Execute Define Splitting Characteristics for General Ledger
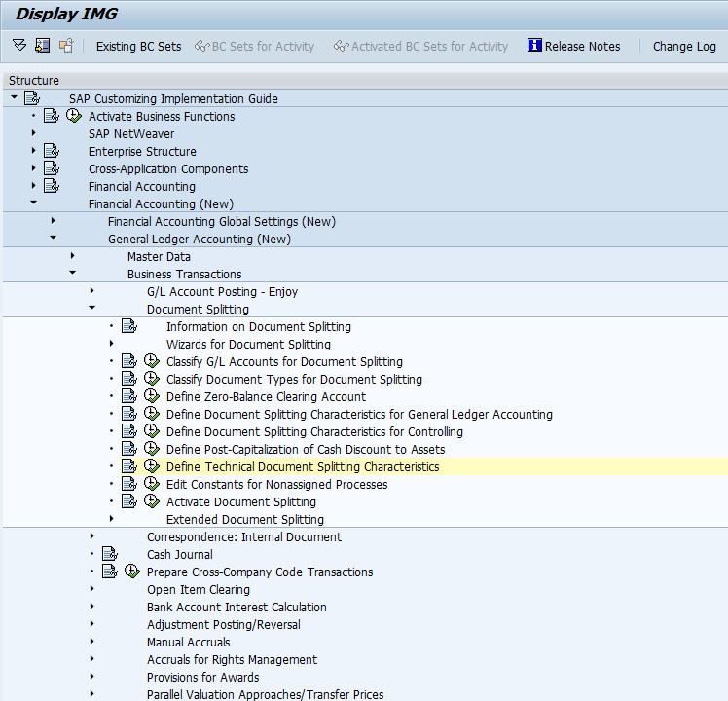 click(x=152, y=414)
